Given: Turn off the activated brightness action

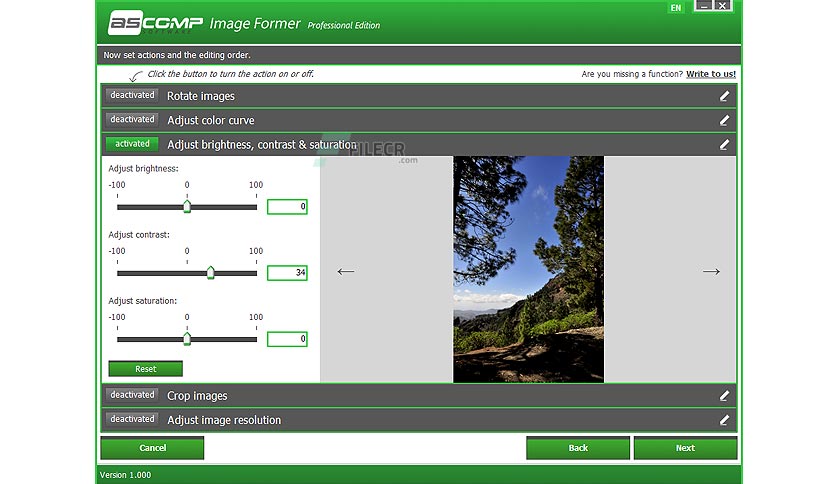Looking at the screenshot, I should click(x=132, y=144).
